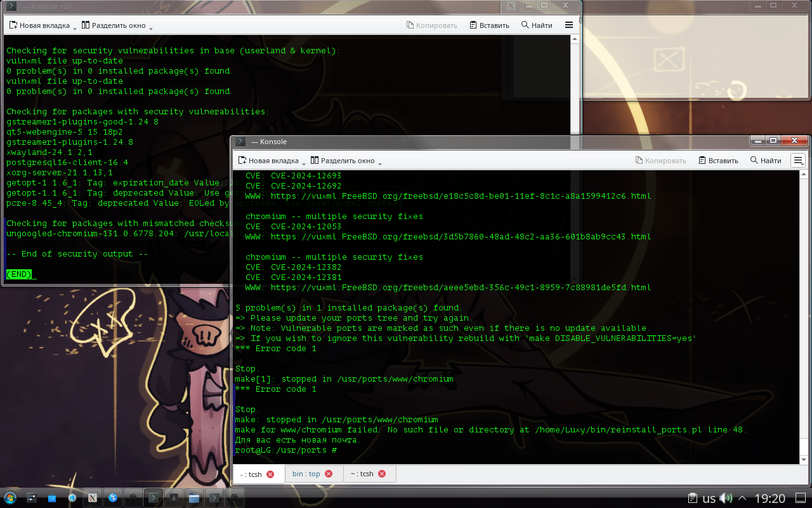This screenshot has height=508, width=812.
Task: Switch the 'us' keyboard layout indicator
Action: [709, 498]
